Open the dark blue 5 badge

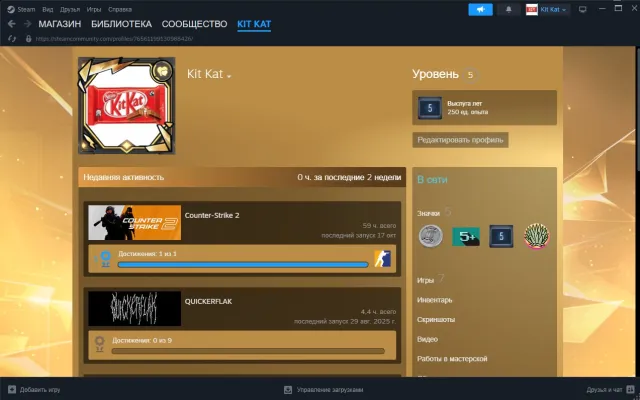501,236
